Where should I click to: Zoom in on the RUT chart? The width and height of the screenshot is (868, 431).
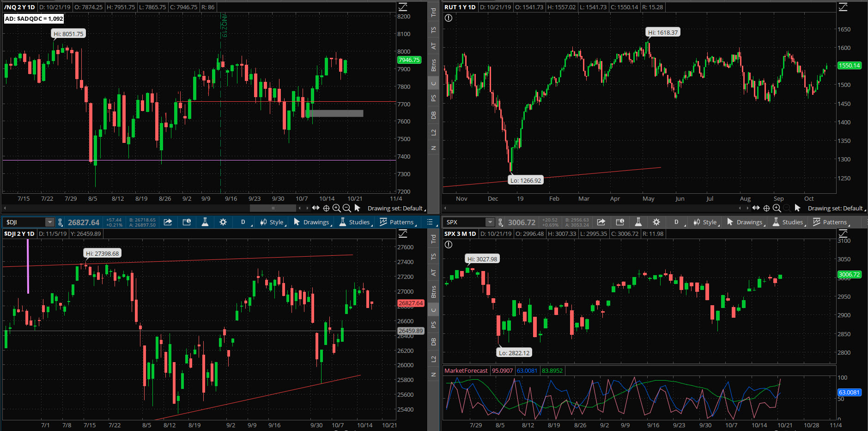click(777, 208)
